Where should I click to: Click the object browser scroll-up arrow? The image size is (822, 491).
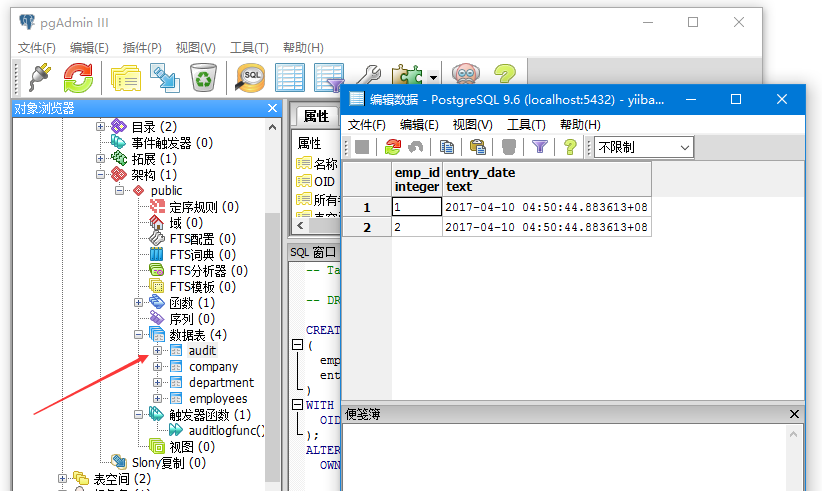coord(272,127)
